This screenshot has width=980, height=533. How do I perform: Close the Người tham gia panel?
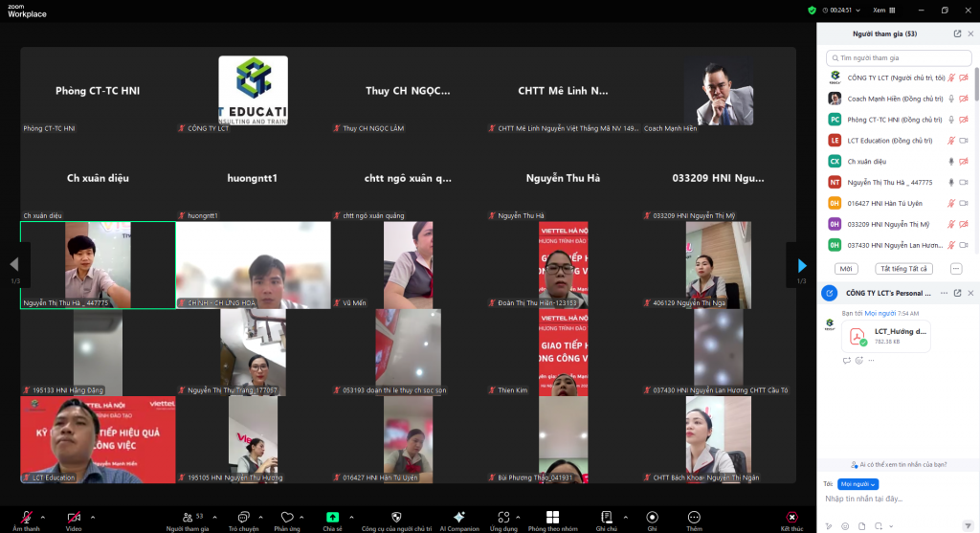coord(970,33)
